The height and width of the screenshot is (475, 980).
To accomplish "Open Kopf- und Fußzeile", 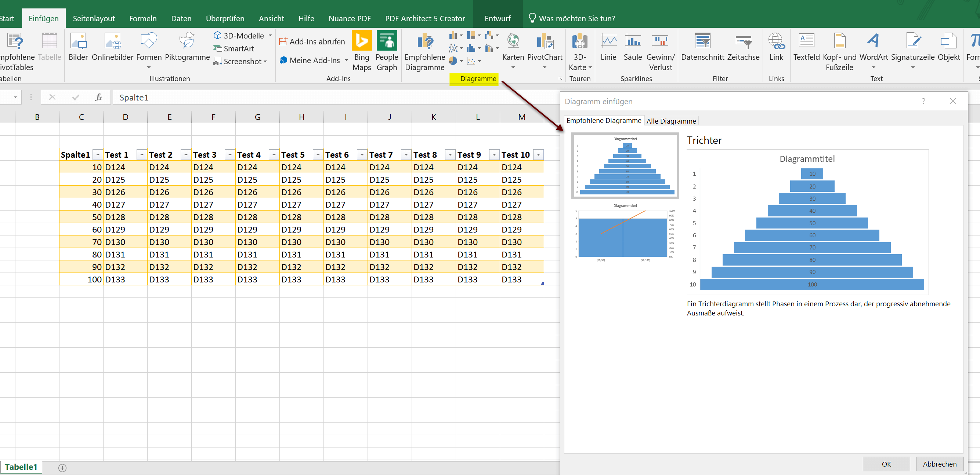I will tap(839, 52).
